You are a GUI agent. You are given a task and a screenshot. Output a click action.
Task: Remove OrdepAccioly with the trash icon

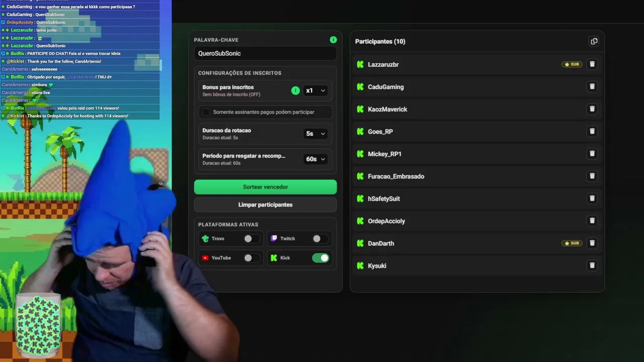tap(592, 221)
